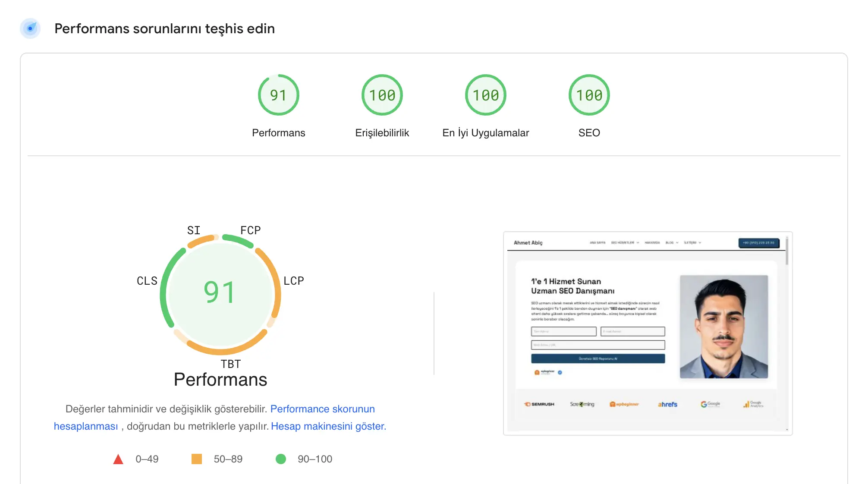Select the FCP metric label on dial
This screenshot has height=484, width=868.
251,230
